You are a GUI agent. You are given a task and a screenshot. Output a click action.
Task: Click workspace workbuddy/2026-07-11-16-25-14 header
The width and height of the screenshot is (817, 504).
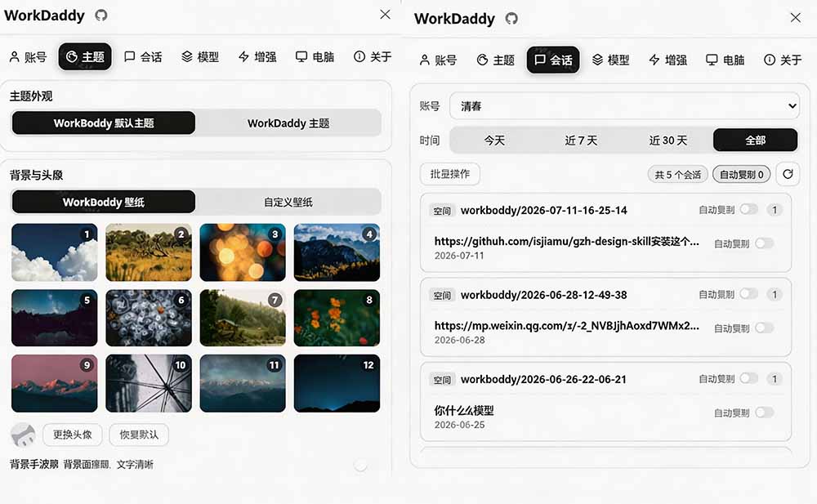click(544, 210)
